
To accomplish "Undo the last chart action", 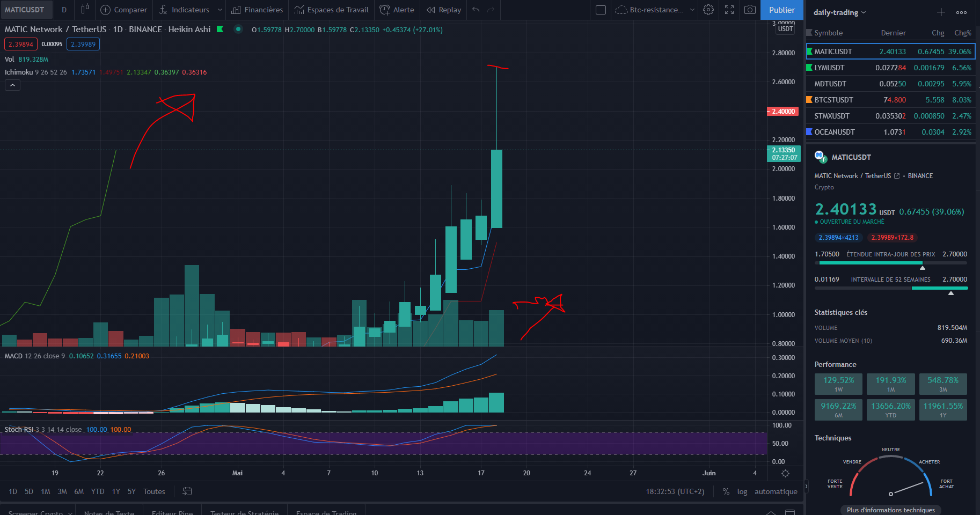I will pos(476,10).
